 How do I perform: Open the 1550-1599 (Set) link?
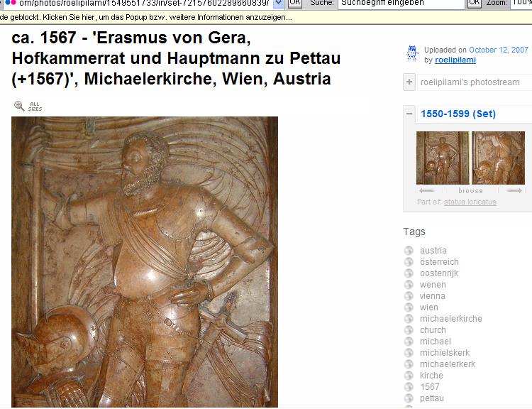point(458,114)
